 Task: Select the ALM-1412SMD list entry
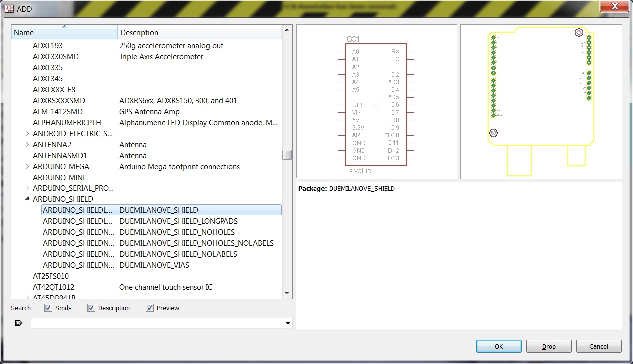click(58, 112)
